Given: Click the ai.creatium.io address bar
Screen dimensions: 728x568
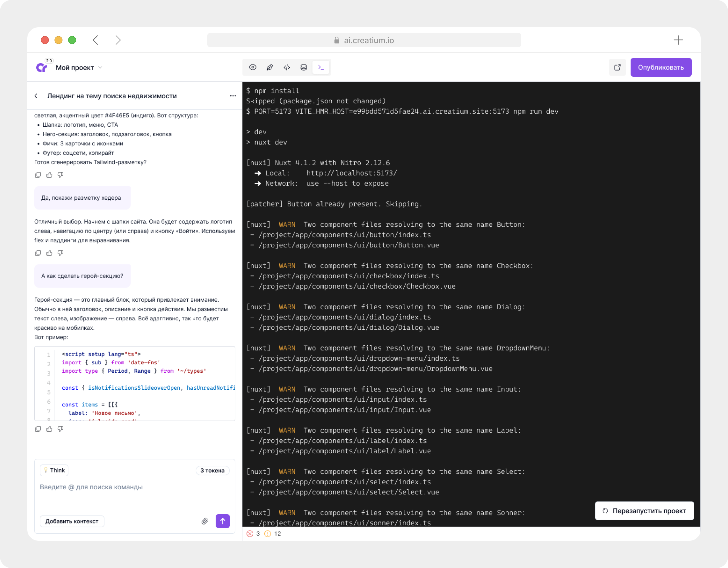Looking at the screenshot, I should 364,40.
